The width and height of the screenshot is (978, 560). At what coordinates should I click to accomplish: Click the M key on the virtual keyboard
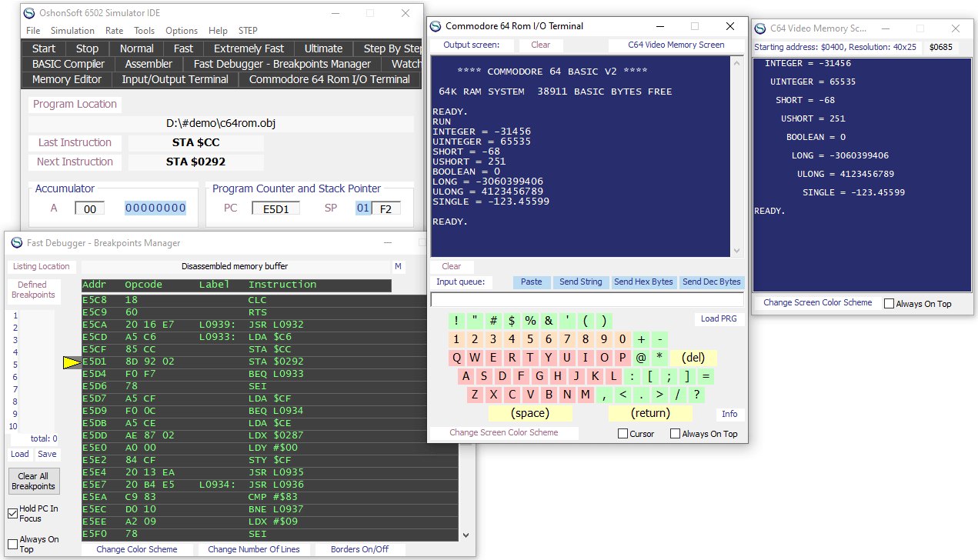click(586, 395)
